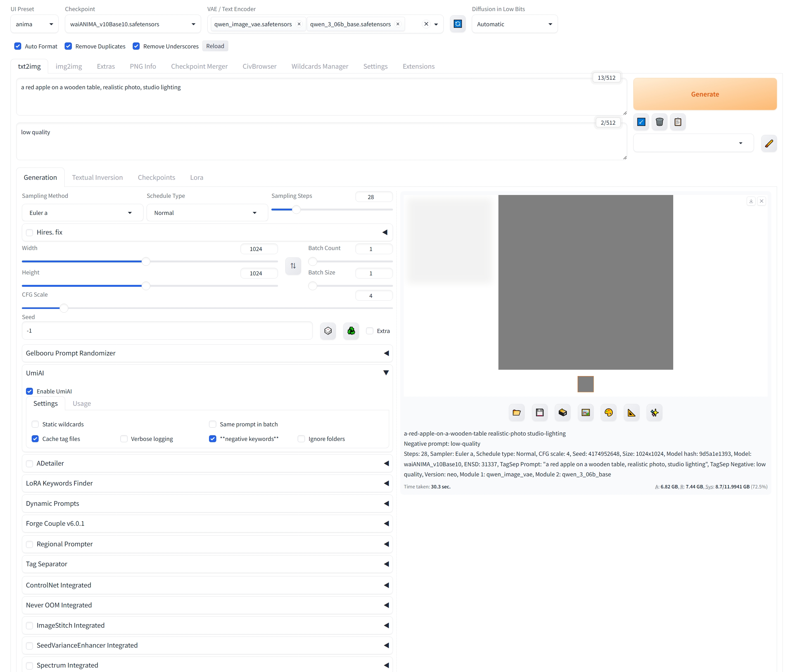Adjust the Width slider
The image size is (785, 672).
(150, 261)
